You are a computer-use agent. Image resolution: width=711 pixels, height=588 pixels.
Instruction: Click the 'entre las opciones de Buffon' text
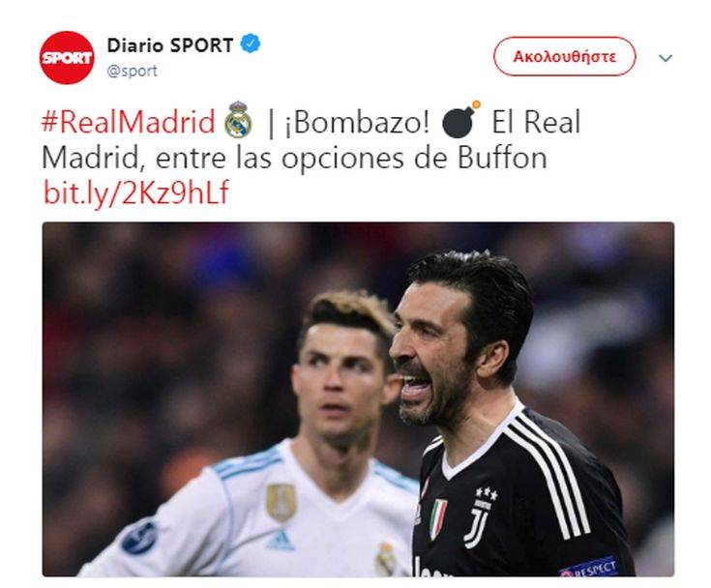(x=351, y=158)
